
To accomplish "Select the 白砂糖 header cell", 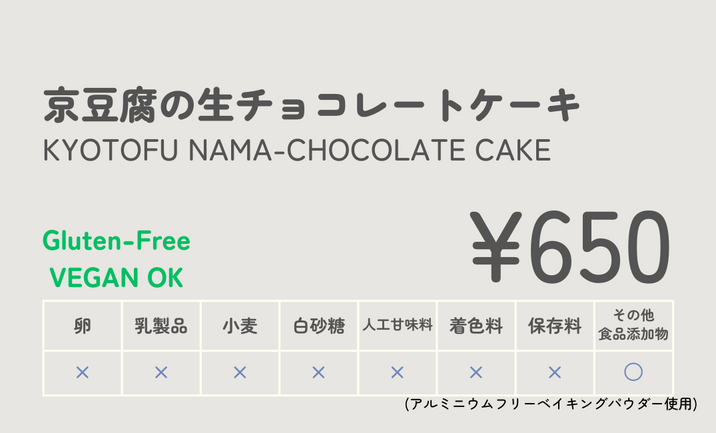I will click(319, 326).
